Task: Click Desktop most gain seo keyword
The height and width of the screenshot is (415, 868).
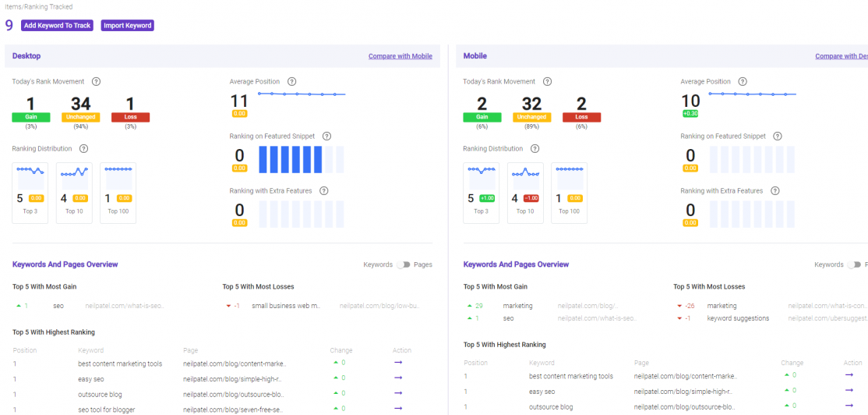Action: point(58,305)
